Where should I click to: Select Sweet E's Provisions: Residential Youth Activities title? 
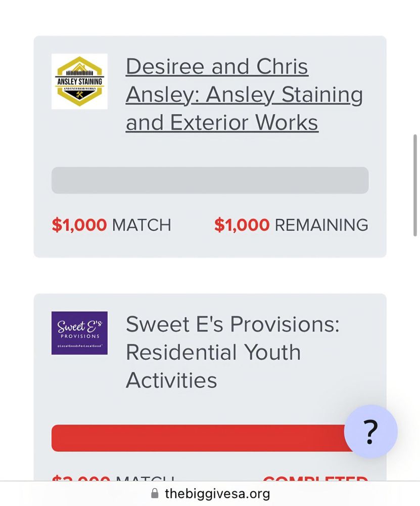coord(232,352)
